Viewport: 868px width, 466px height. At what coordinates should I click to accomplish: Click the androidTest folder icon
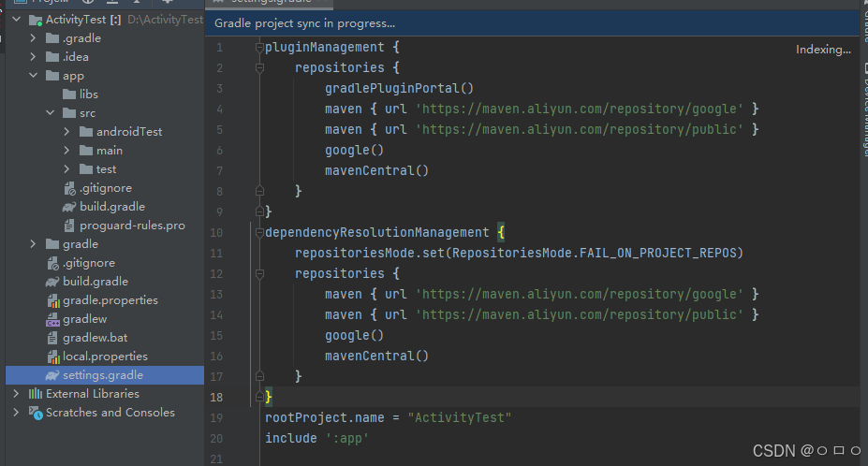click(86, 132)
